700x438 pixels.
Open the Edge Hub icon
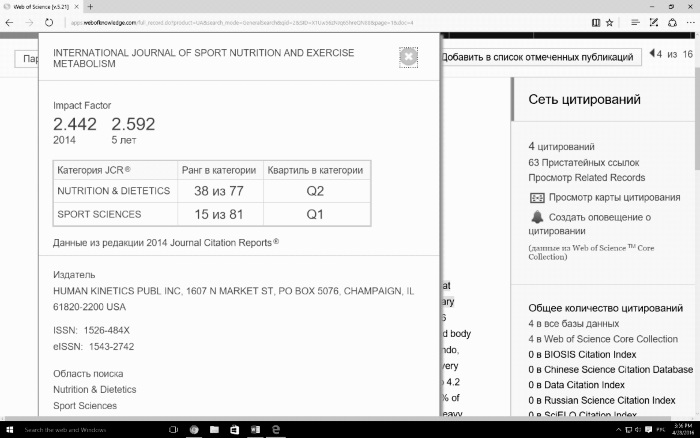635,22
